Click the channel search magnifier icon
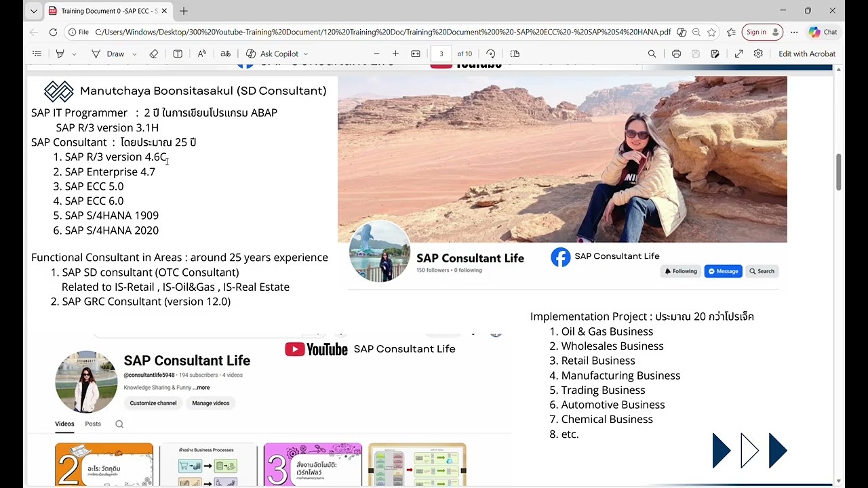This screenshot has width=868, height=488. (119, 424)
